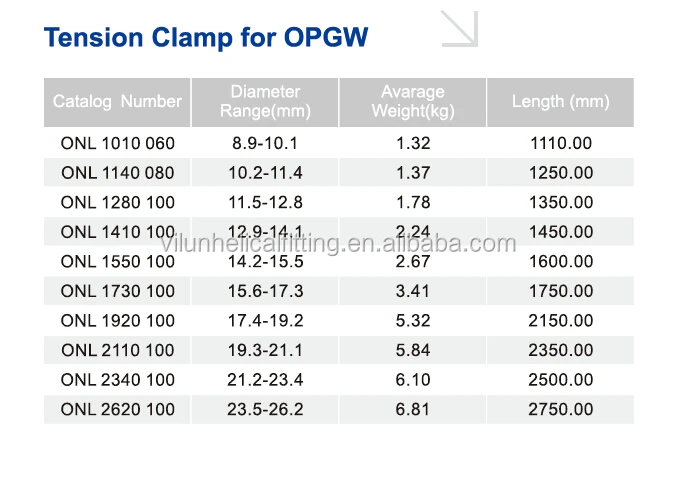Click catalog entry ONL 2340 100

(x=117, y=380)
